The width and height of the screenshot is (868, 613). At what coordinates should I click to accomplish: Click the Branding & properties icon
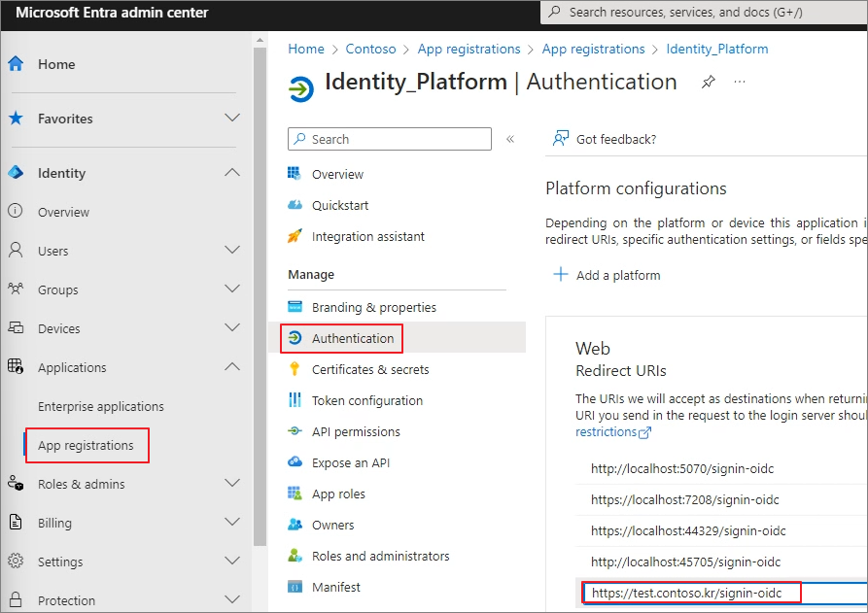pyautogui.click(x=295, y=307)
